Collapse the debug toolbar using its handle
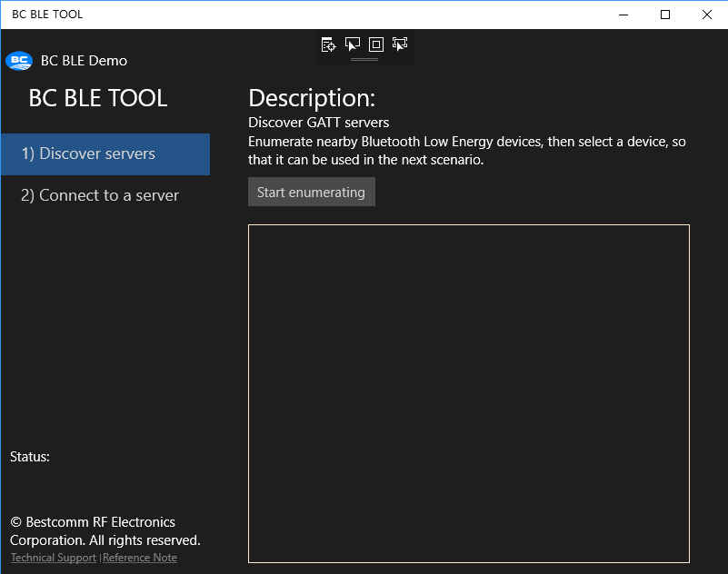728x574 pixels. (364, 59)
